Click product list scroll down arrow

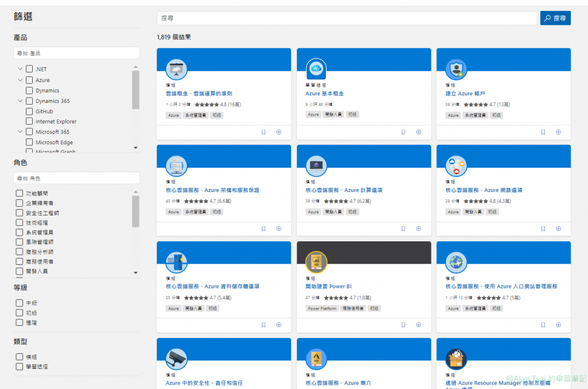(136, 148)
